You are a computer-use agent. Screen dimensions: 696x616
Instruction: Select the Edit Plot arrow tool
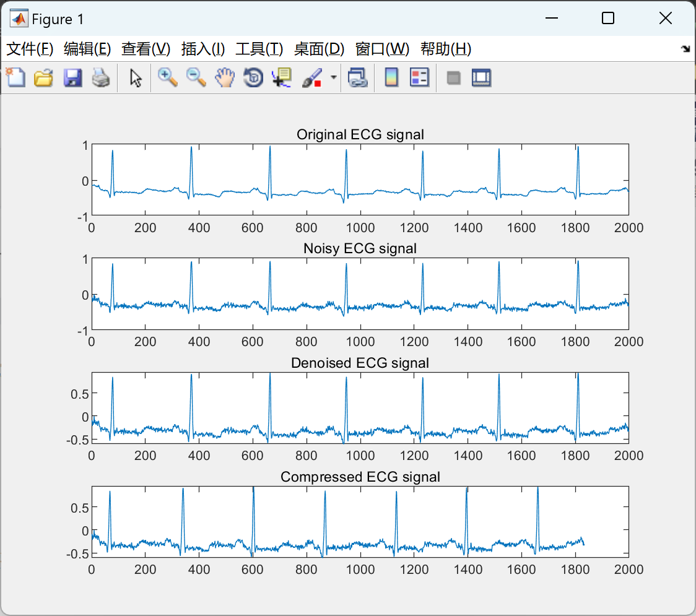(136, 77)
